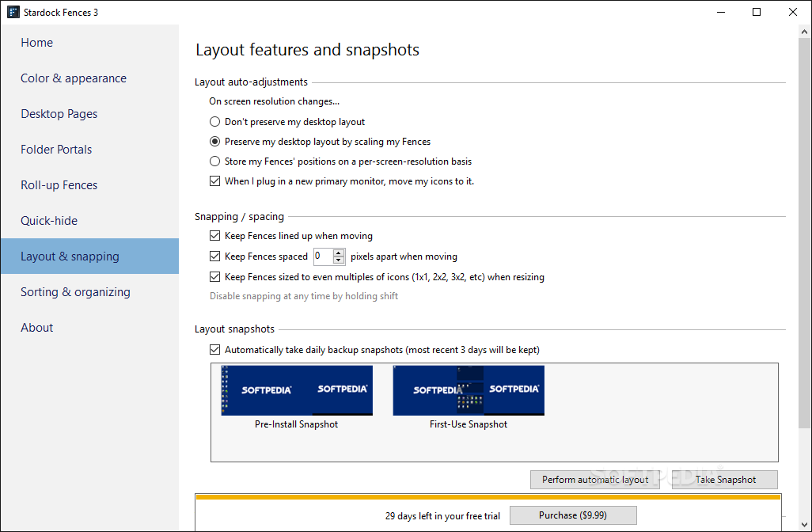This screenshot has height=532, width=812.
Task: Increase Fences spacing with up arrow
Action: pyautogui.click(x=339, y=253)
